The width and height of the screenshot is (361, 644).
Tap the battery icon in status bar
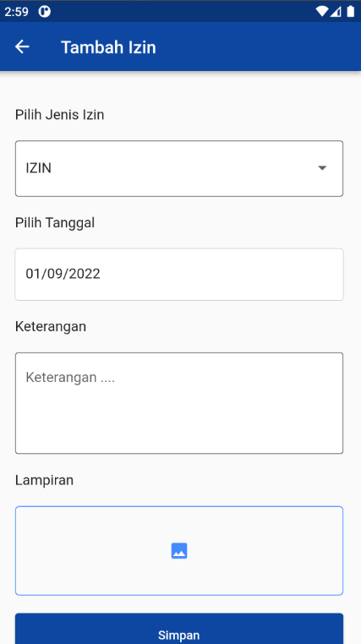point(350,11)
